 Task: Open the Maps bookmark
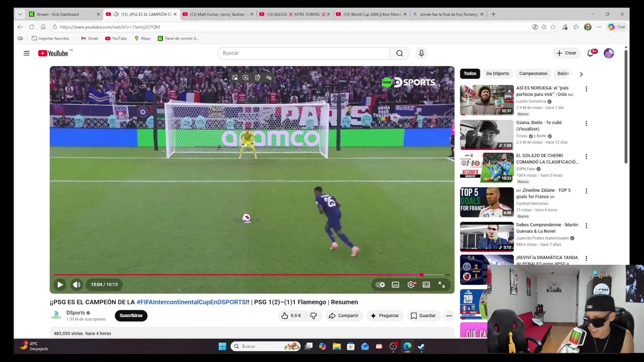point(142,38)
